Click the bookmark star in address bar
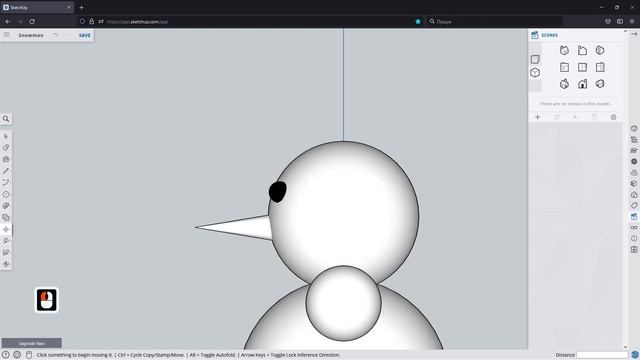The width and height of the screenshot is (640, 360). [x=418, y=22]
